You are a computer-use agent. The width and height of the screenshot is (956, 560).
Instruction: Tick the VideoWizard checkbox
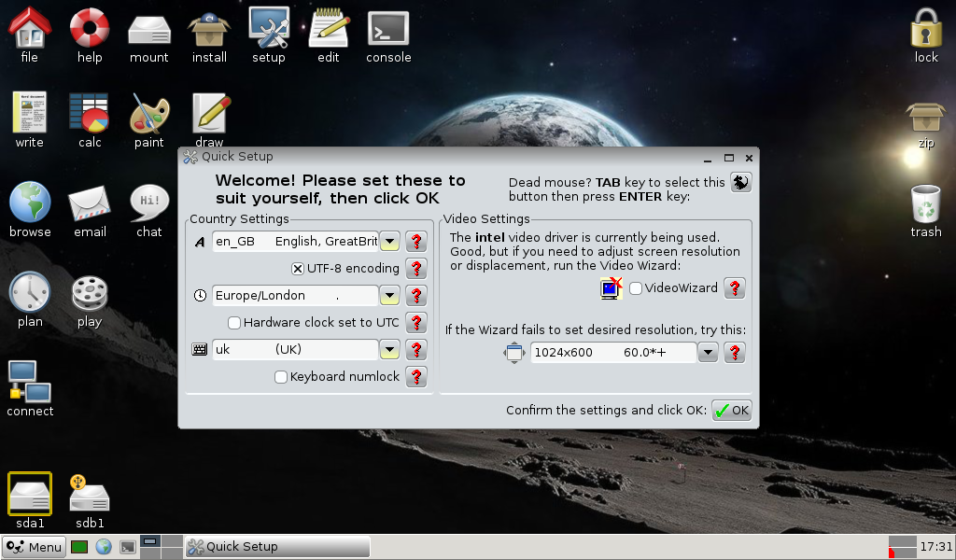(636, 288)
